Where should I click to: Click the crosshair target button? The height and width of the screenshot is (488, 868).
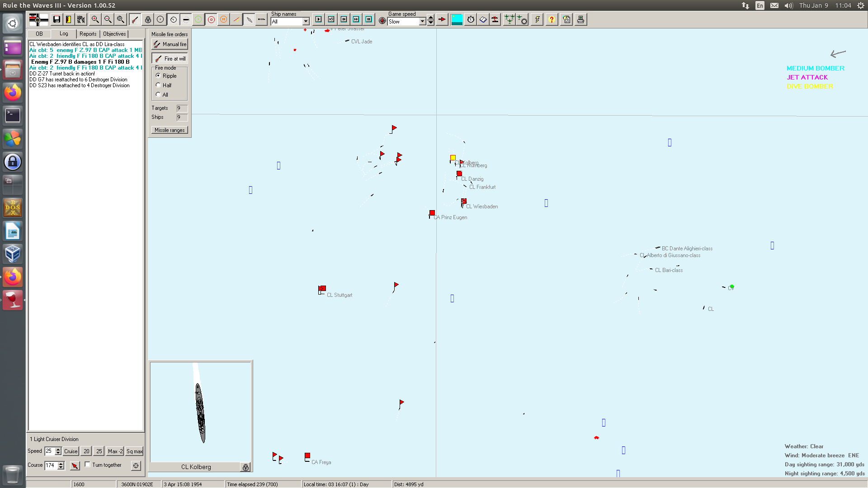(136, 465)
